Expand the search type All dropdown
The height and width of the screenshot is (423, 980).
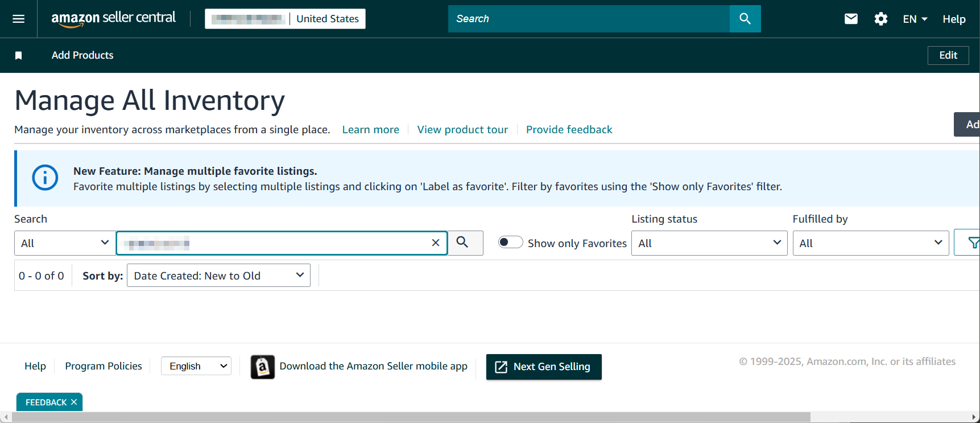pyautogui.click(x=65, y=243)
